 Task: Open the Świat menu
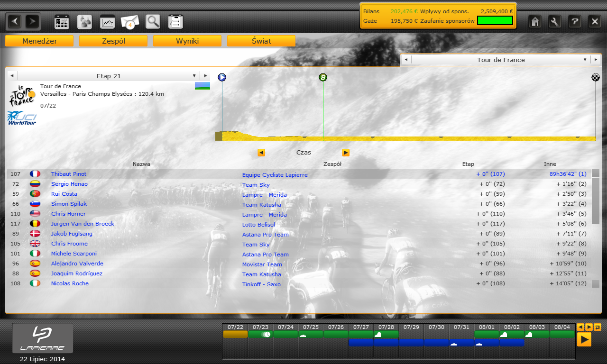coord(261,41)
